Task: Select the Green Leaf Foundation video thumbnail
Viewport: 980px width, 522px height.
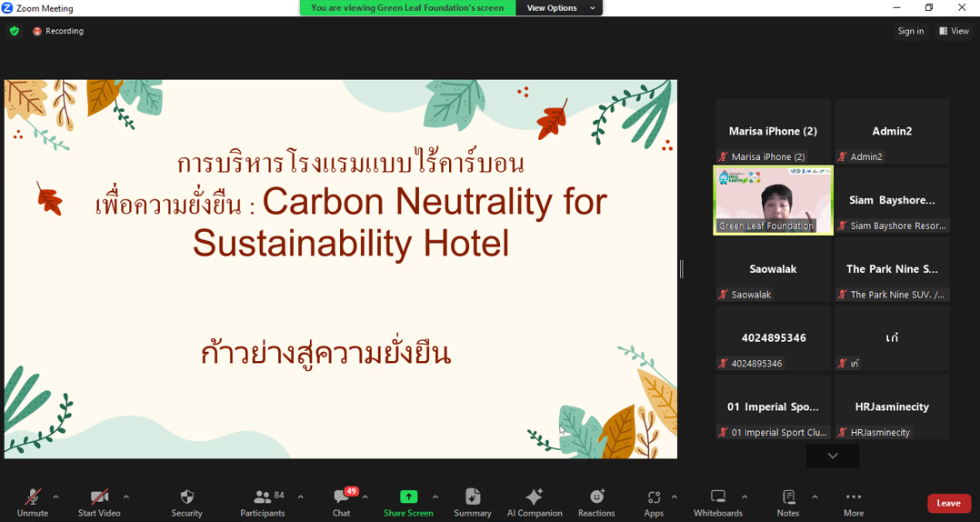Action: (x=773, y=200)
